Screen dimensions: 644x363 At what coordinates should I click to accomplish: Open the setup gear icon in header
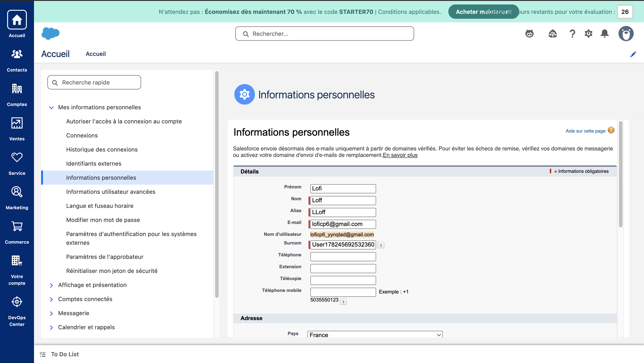(589, 34)
